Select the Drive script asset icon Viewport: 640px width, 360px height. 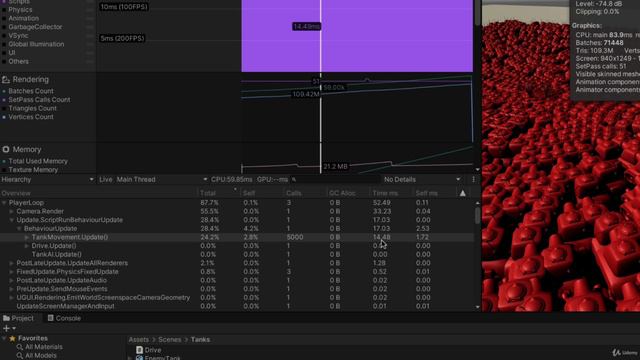tap(139, 350)
